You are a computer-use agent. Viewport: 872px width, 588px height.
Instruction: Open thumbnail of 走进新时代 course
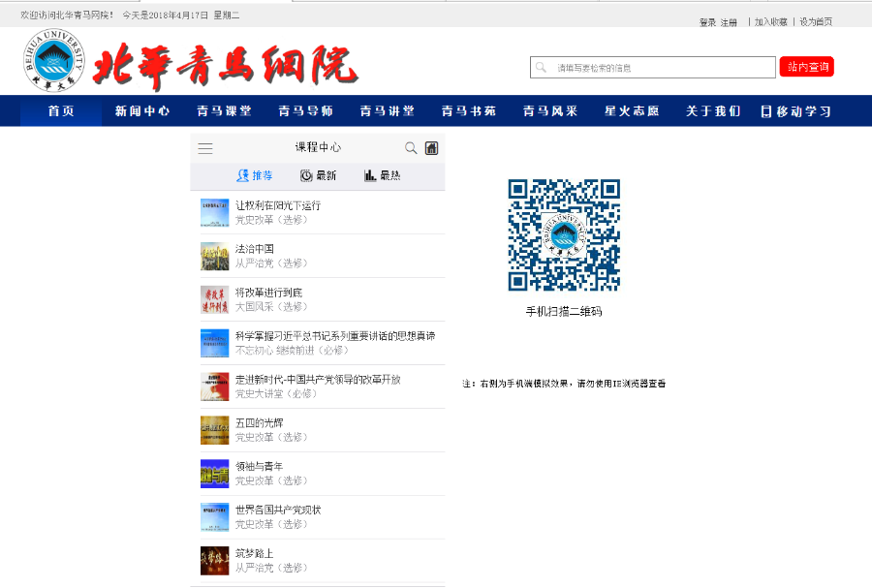(215, 387)
